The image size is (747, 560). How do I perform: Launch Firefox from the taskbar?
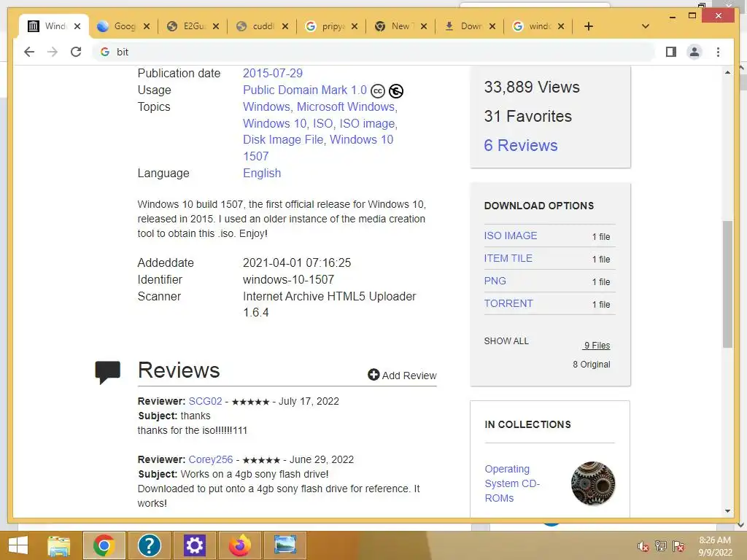[239, 545]
